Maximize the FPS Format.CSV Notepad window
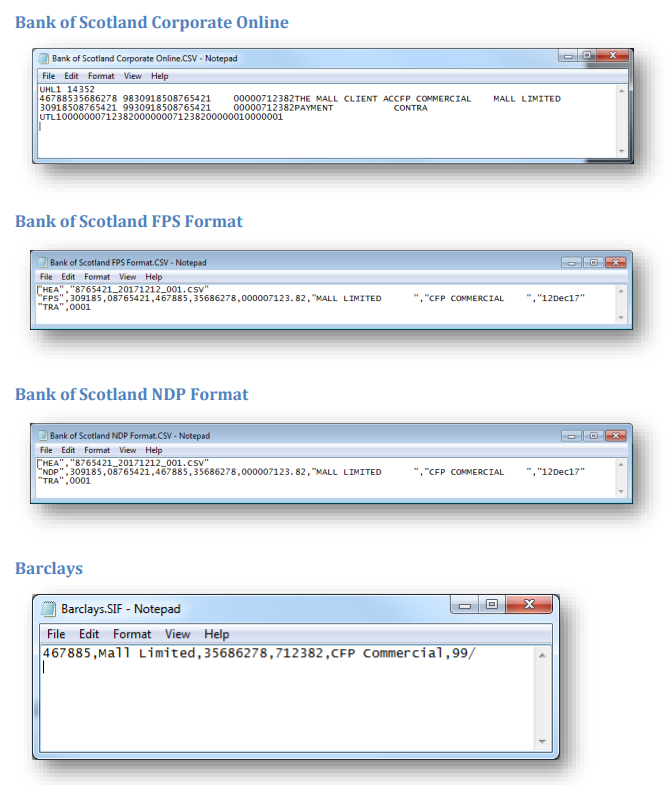 tap(593, 263)
